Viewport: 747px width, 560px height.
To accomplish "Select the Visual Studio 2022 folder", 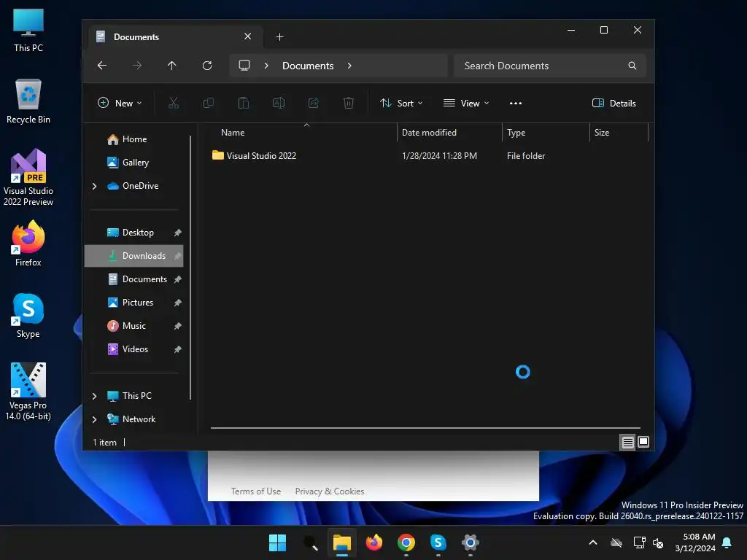I will [261, 156].
